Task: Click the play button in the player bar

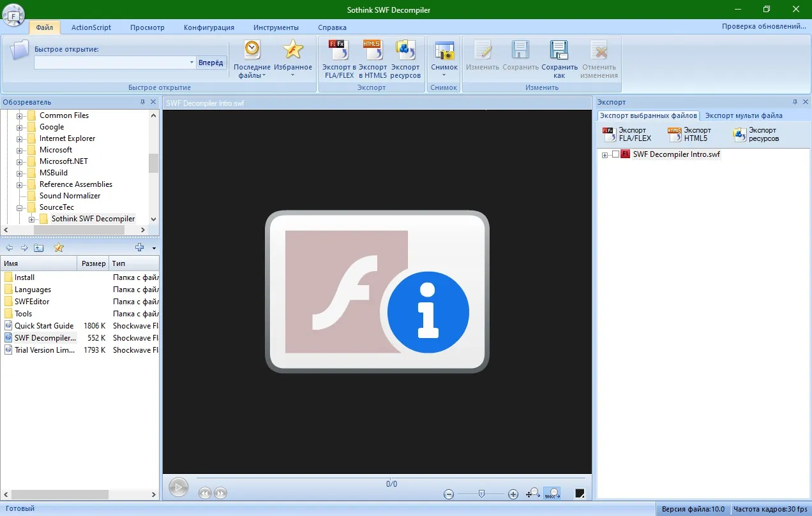Action: 179,487
